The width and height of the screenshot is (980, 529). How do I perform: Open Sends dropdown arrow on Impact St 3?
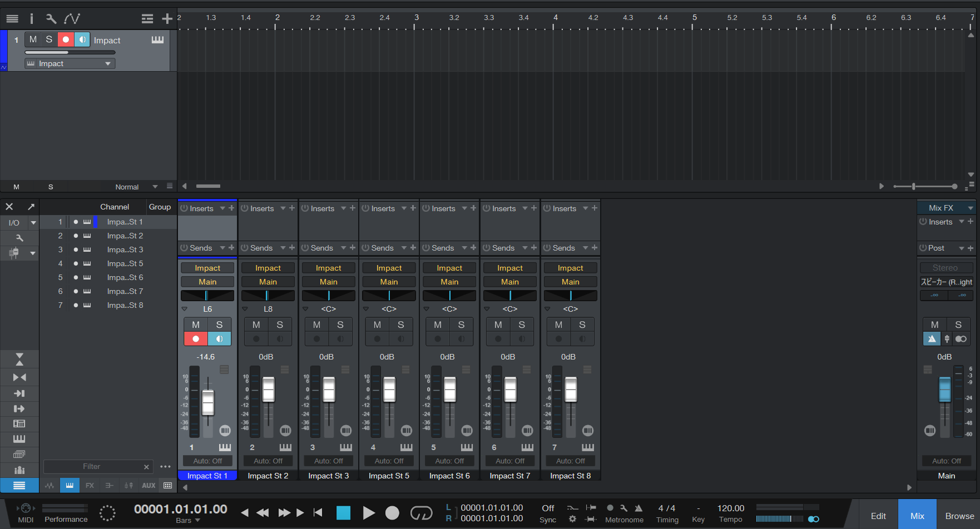(x=344, y=248)
